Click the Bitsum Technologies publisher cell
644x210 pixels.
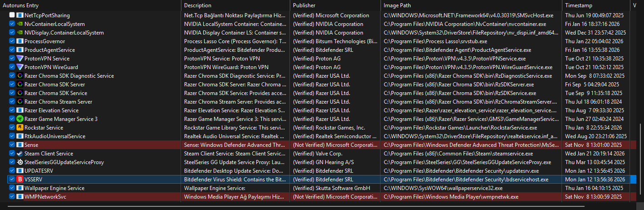(335, 41)
